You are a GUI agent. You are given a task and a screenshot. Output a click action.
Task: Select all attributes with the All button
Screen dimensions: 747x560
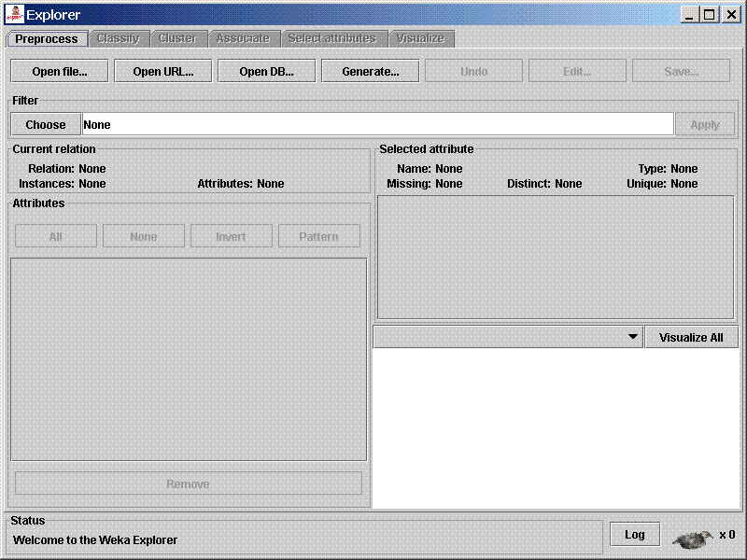56,236
